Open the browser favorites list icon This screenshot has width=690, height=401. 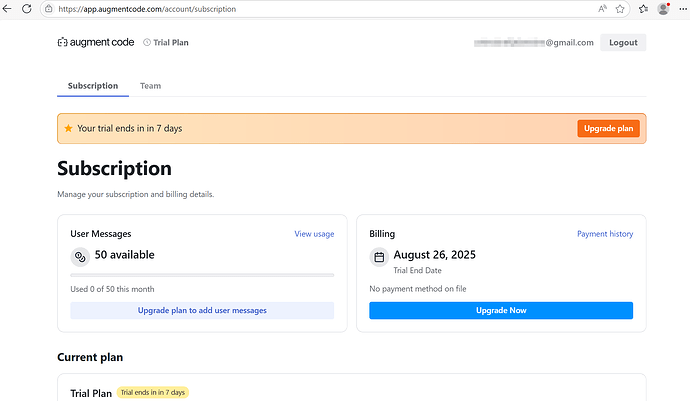pyautogui.click(x=643, y=8)
